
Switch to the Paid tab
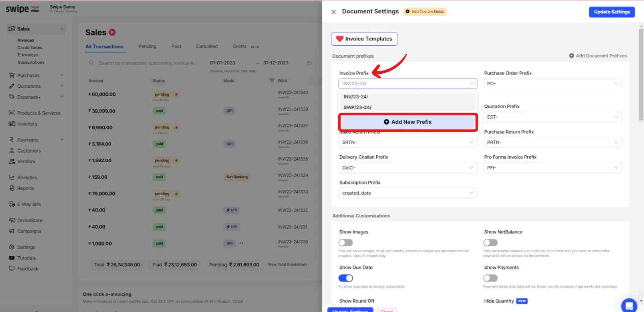176,46
